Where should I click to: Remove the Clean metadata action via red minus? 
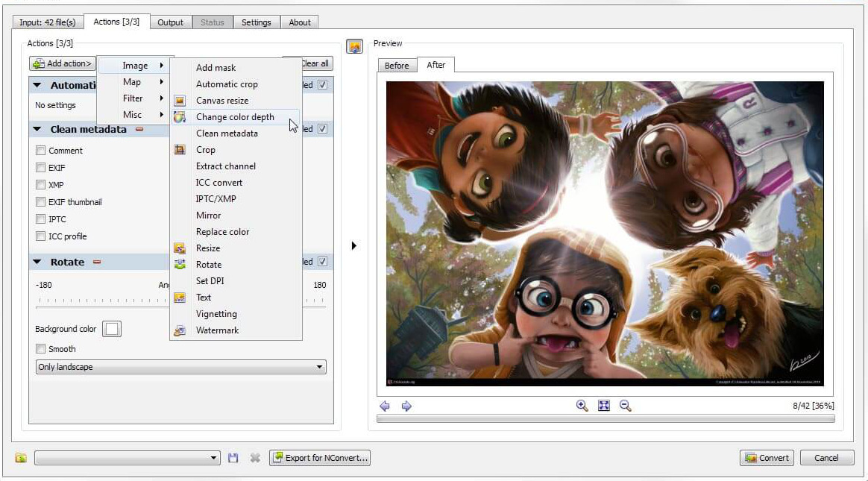tap(139, 130)
